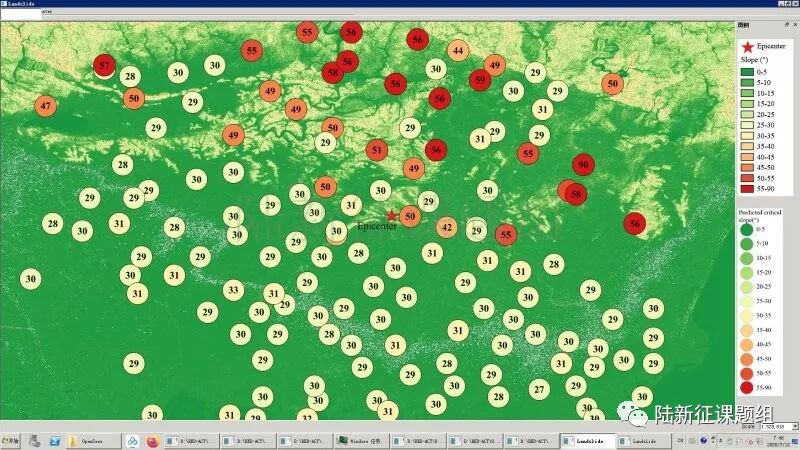This screenshot has width=800, height=450.
Task: Click the Windows Start button
Action: click(x=10, y=440)
